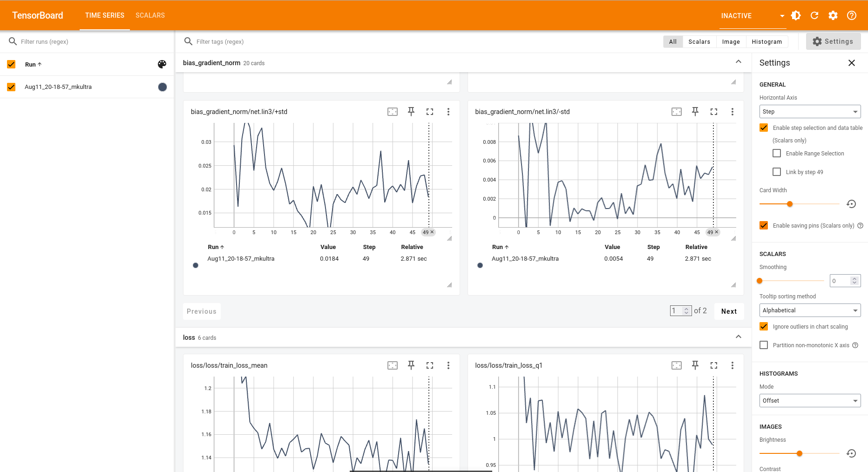Select the Histogram filter tab
This screenshot has height=472, width=868.
coord(767,41)
